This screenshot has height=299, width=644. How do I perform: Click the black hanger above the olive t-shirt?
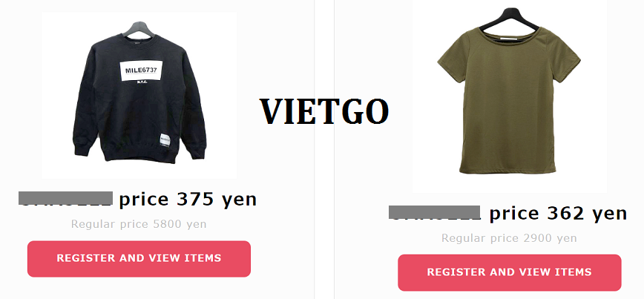509,21
